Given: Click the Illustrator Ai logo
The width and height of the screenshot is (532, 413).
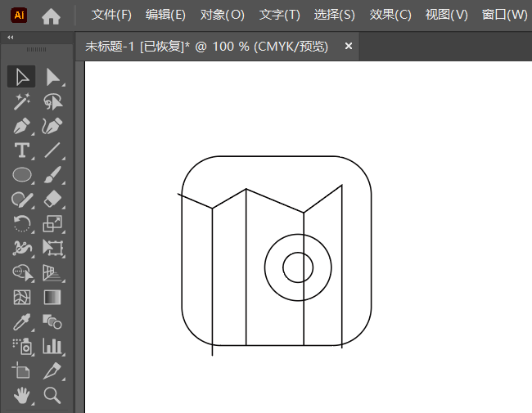Looking at the screenshot, I should pyautogui.click(x=19, y=16).
